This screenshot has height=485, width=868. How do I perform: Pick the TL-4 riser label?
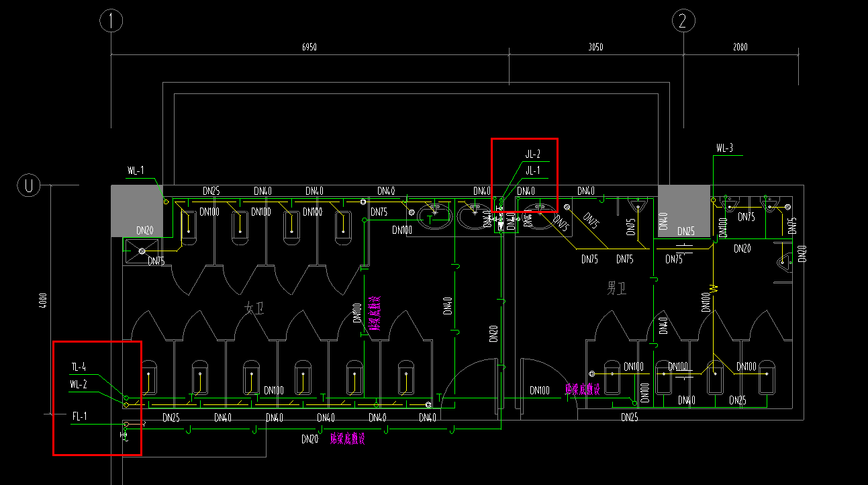pyautogui.click(x=79, y=367)
